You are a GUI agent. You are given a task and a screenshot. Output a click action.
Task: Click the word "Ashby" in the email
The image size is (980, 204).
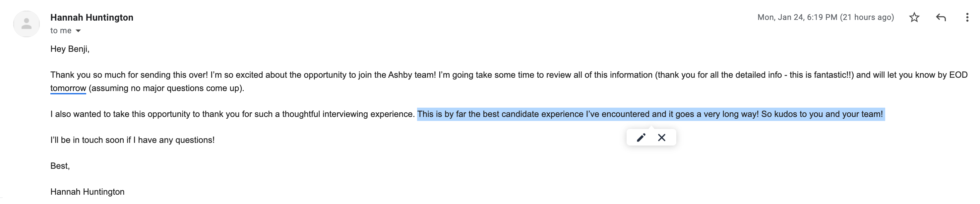pos(399,75)
